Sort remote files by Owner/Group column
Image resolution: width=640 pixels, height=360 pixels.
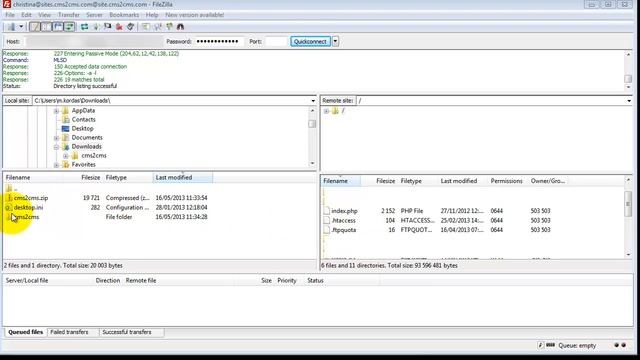[548, 181]
